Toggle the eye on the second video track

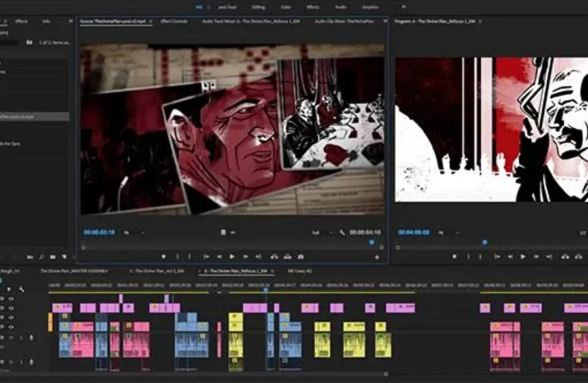pos(11,308)
